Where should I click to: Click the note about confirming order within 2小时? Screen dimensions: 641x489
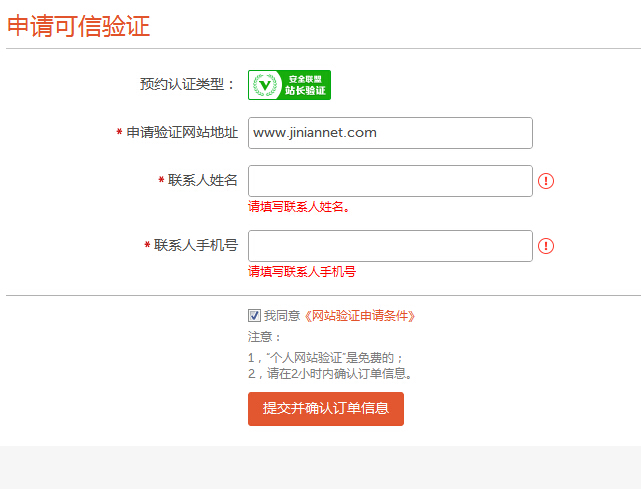330,374
